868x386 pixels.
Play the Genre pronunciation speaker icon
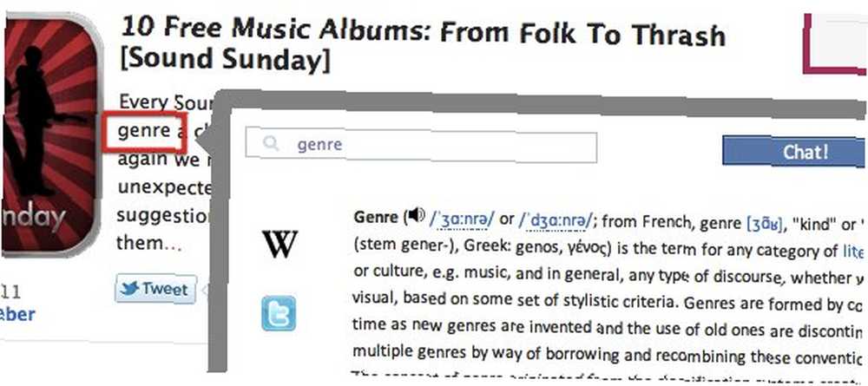[417, 215]
